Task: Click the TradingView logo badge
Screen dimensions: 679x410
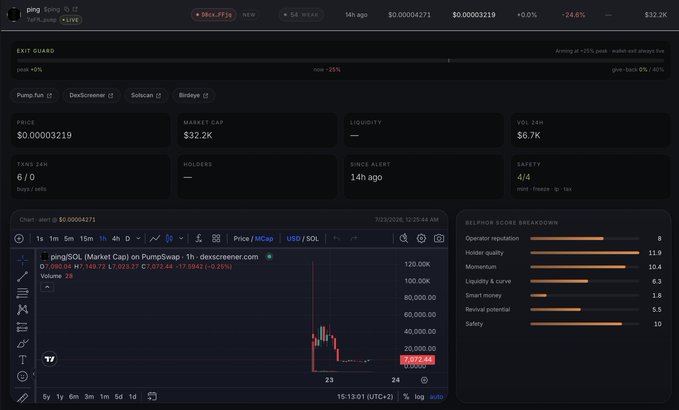Action: pos(49,359)
